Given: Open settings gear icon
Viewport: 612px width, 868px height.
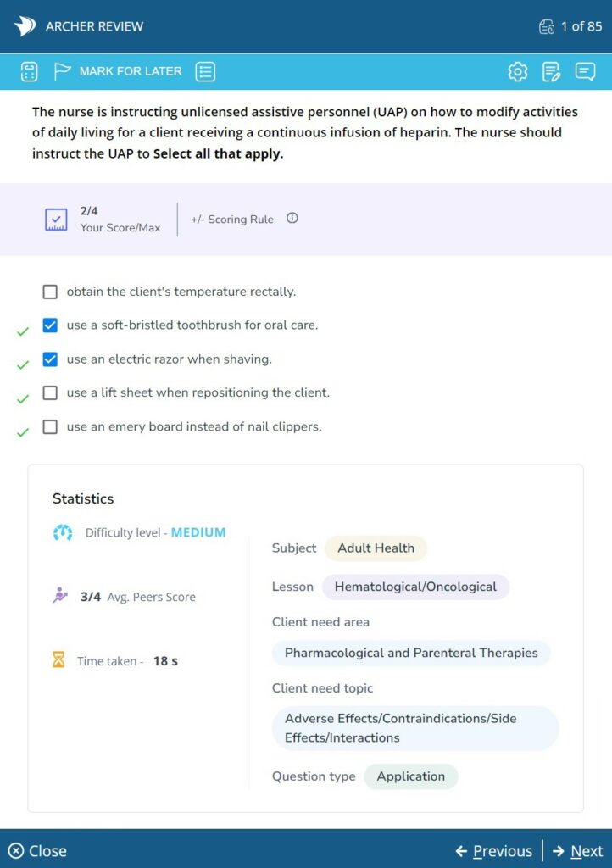Looking at the screenshot, I should [517, 72].
